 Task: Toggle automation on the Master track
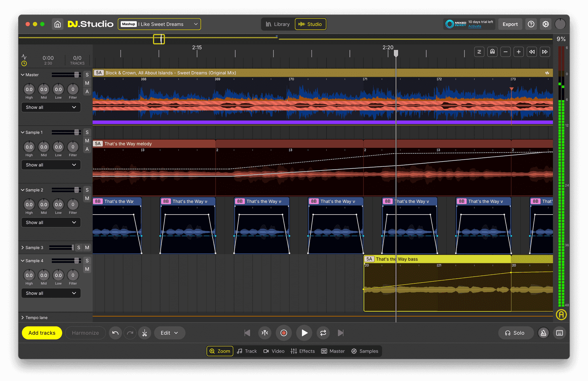tap(87, 91)
